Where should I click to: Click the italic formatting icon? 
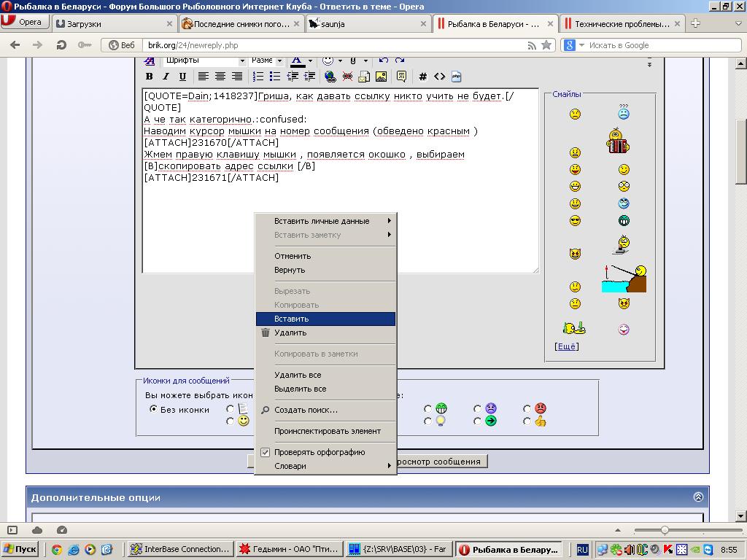(x=166, y=77)
